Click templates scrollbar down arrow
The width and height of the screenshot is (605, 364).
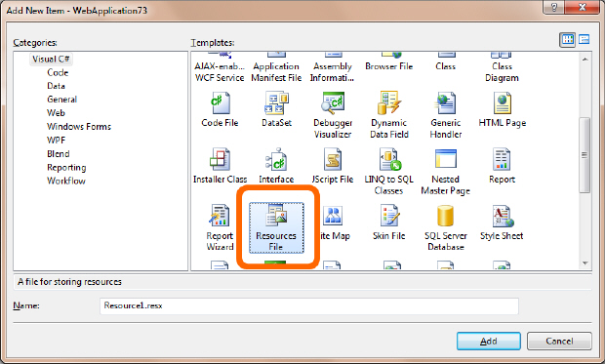(585, 263)
